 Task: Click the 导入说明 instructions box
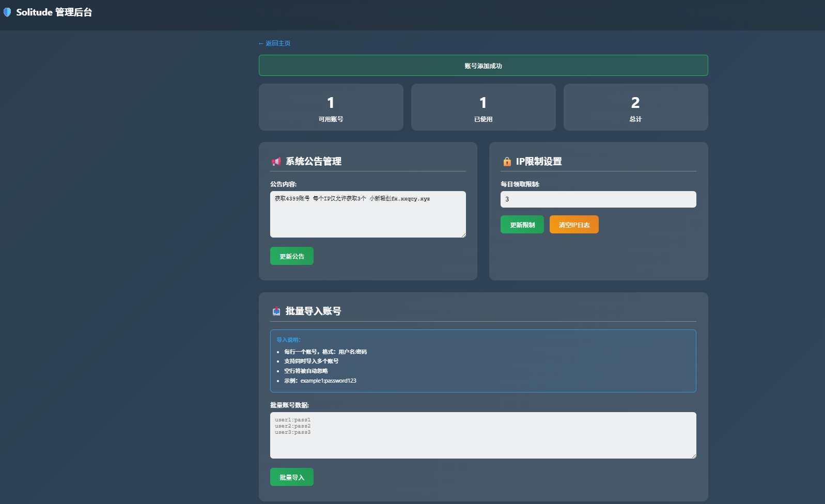pos(483,361)
